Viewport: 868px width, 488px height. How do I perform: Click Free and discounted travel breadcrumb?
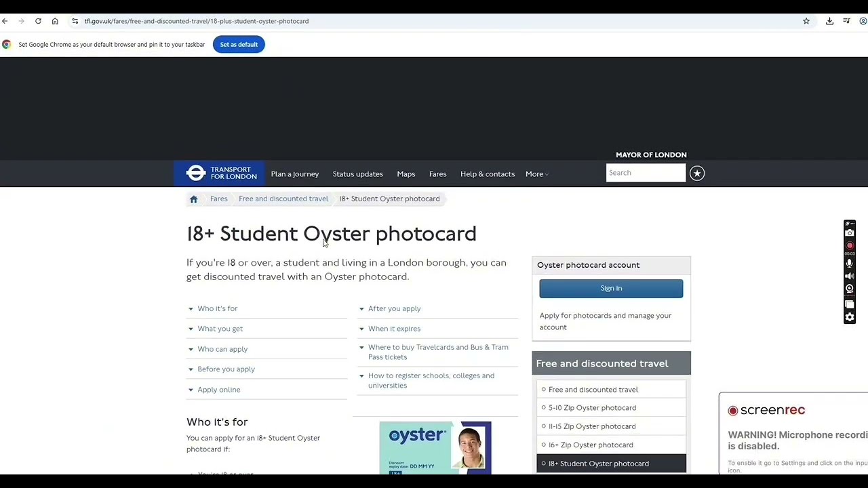coord(283,199)
